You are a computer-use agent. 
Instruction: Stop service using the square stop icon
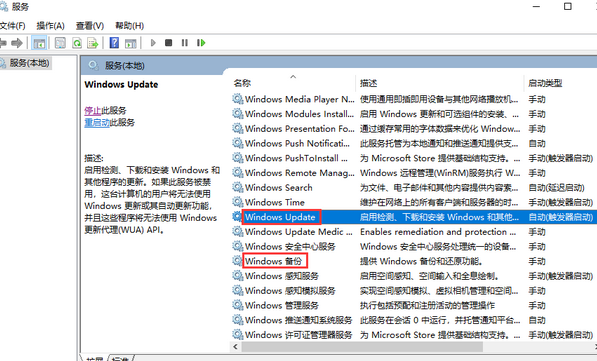pyautogui.click(x=168, y=43)
